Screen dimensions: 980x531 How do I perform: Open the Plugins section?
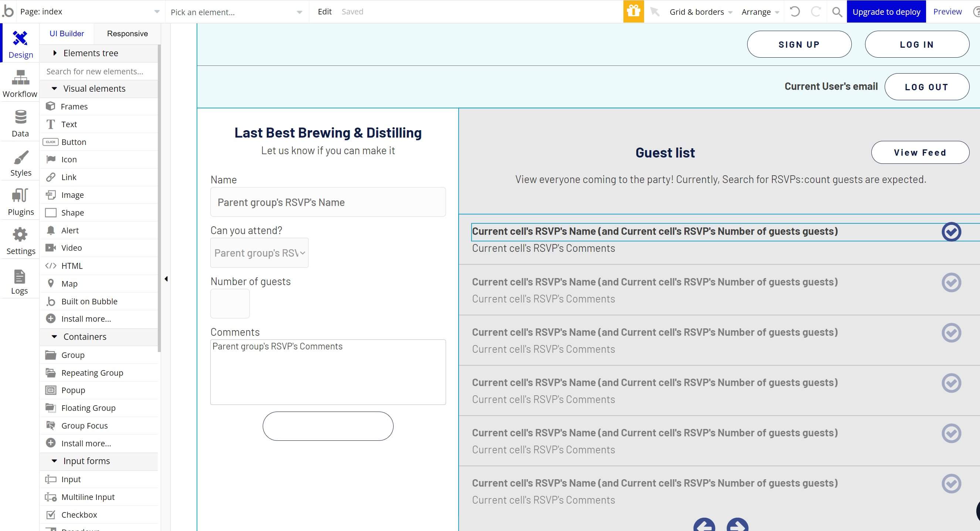pyautogui.click(x=21, y=202)
